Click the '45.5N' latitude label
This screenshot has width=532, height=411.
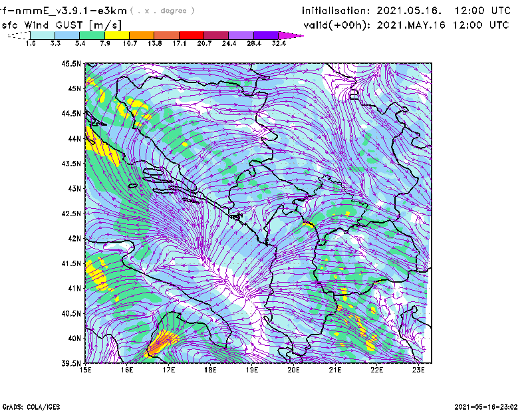(71, 63)
